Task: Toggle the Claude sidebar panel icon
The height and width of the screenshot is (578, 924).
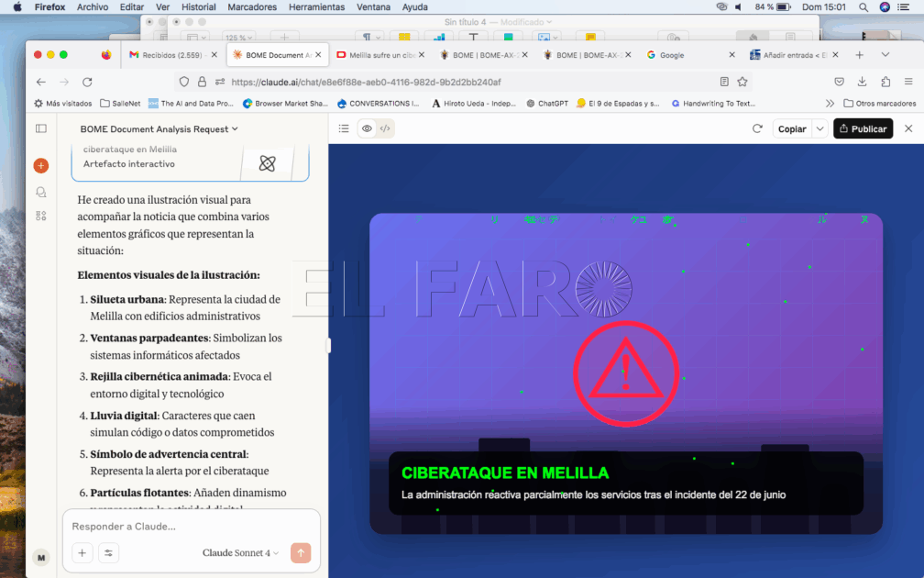Action: (x=41, y=129)
